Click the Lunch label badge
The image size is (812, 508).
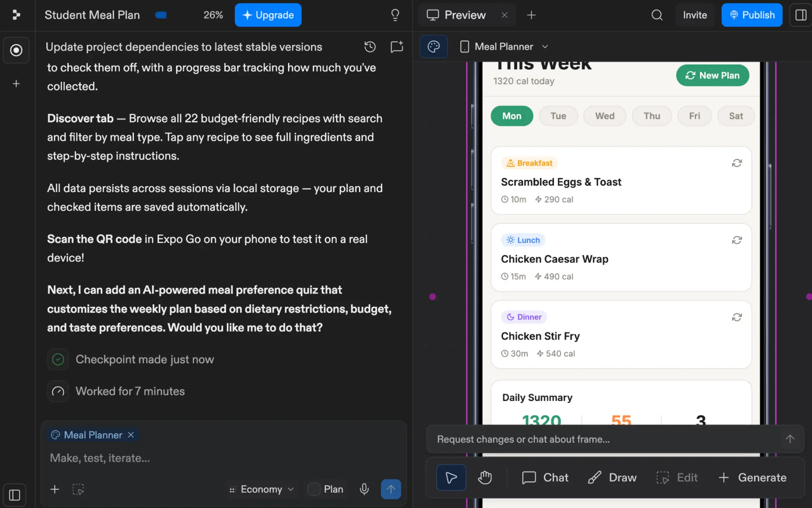[x=523, y=240]
